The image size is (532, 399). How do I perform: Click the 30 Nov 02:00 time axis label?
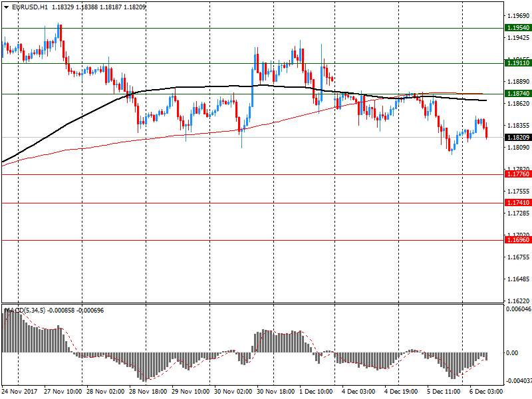pos(233,392)
